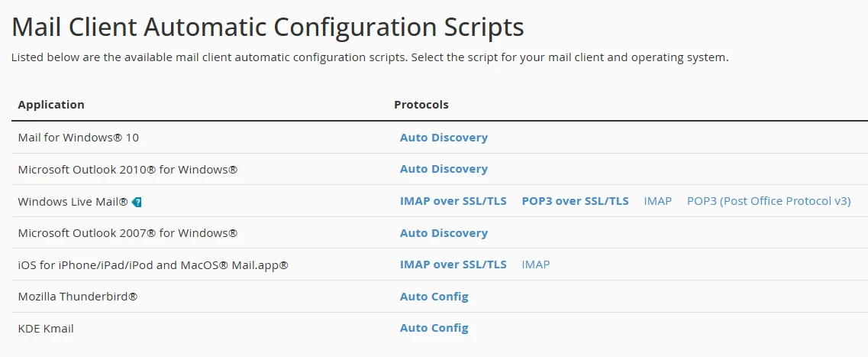Click the KDE Kmail application name
The image size is (868, 357).
coord(46,329)
